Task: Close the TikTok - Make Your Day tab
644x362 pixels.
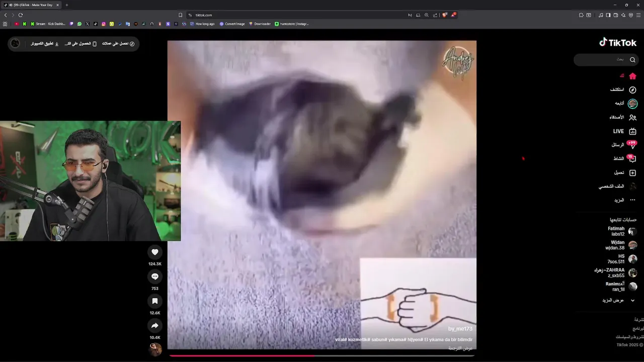Action: point(58,5)
